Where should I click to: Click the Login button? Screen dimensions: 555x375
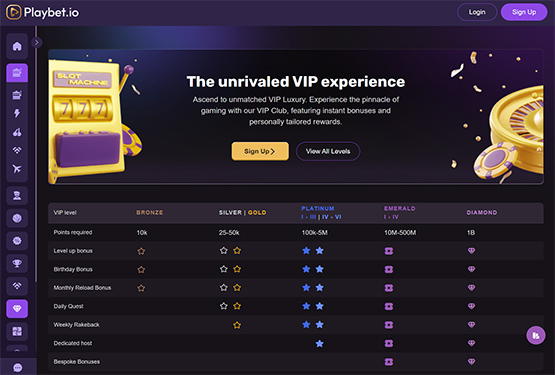click(477, 12)
